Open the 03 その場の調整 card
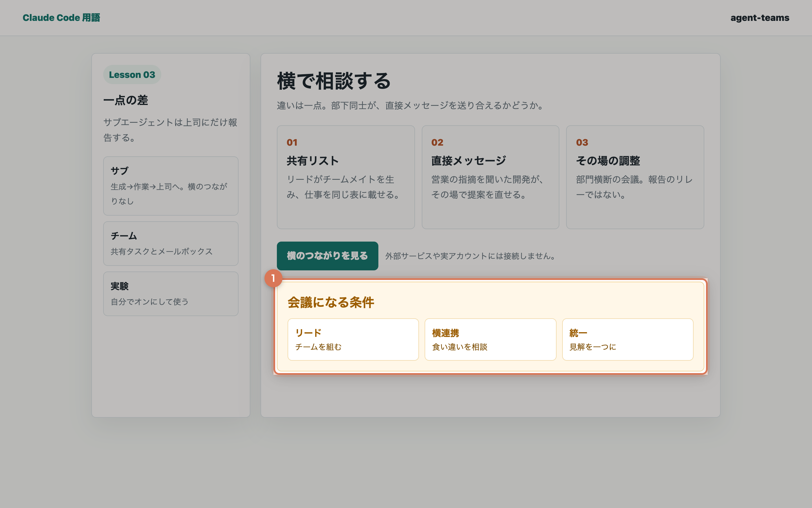This screenshot has width=812, height=508. pyautogui.click(x=635, y=178)
